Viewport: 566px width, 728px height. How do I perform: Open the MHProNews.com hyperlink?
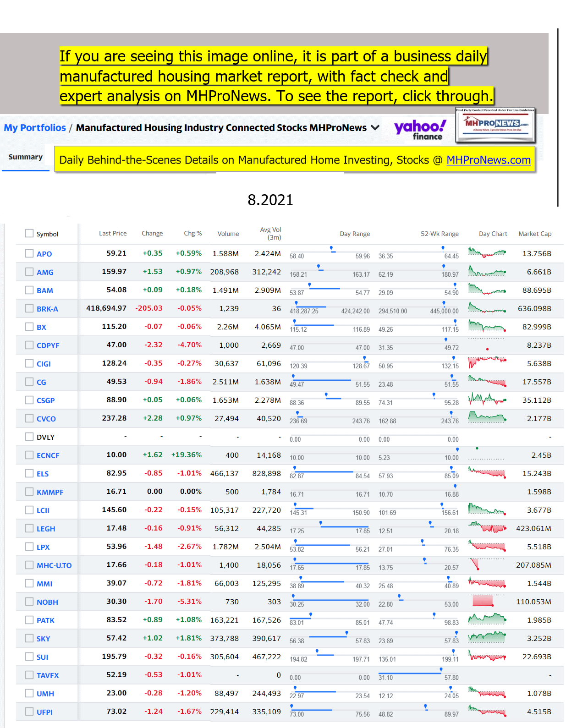[x=488, y=160]
